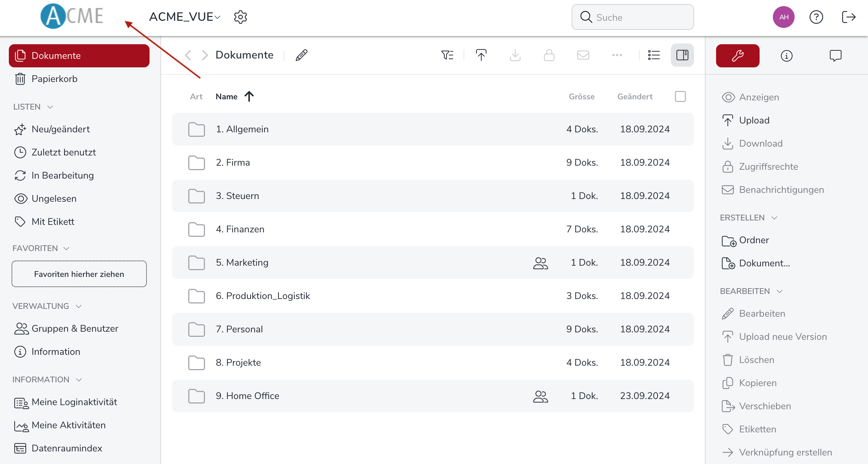Collapse the ERSTELLEN section
Screen dimensions: 868x464
click(x=774, y=218)
